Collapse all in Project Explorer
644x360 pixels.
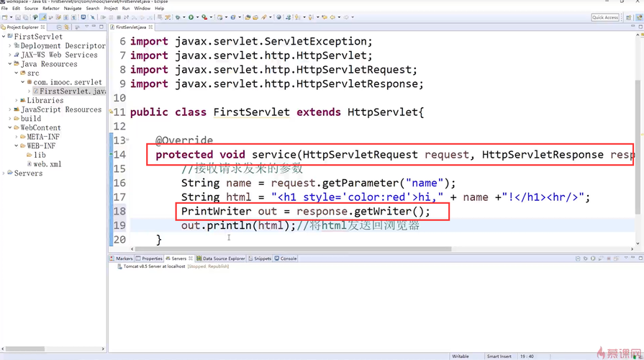(x=60, y=27)
